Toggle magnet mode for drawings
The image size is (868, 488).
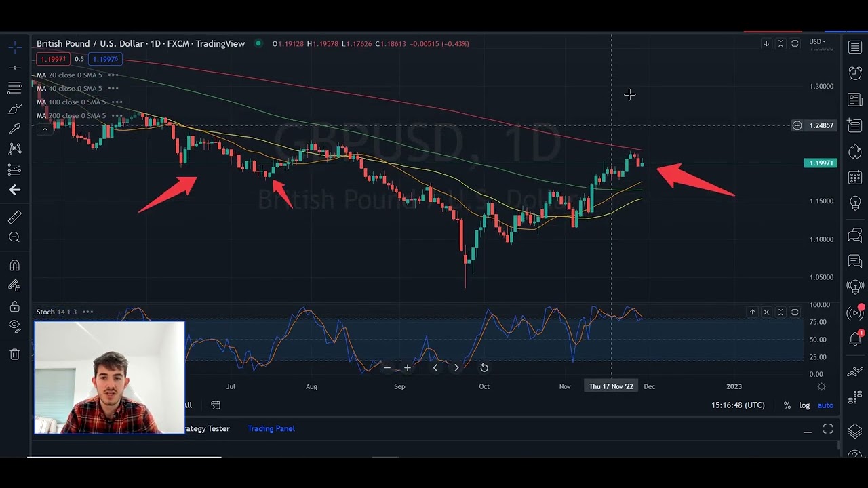(x=14, y=266)
